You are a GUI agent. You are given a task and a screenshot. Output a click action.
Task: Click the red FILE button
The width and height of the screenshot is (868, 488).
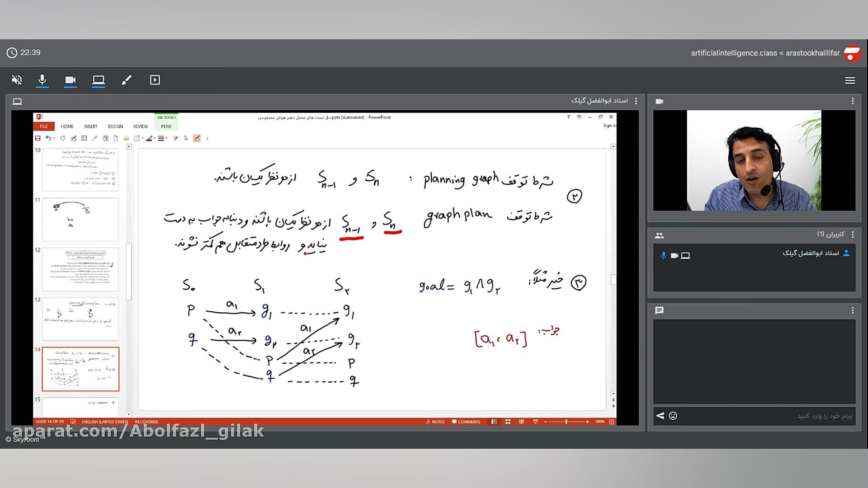click(x=44, y=127)
